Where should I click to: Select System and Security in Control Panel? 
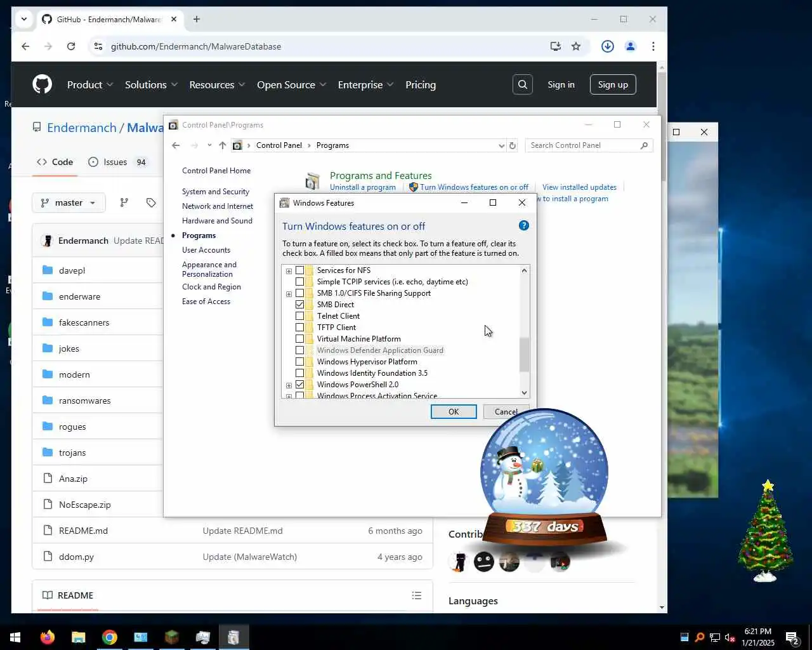216,192
